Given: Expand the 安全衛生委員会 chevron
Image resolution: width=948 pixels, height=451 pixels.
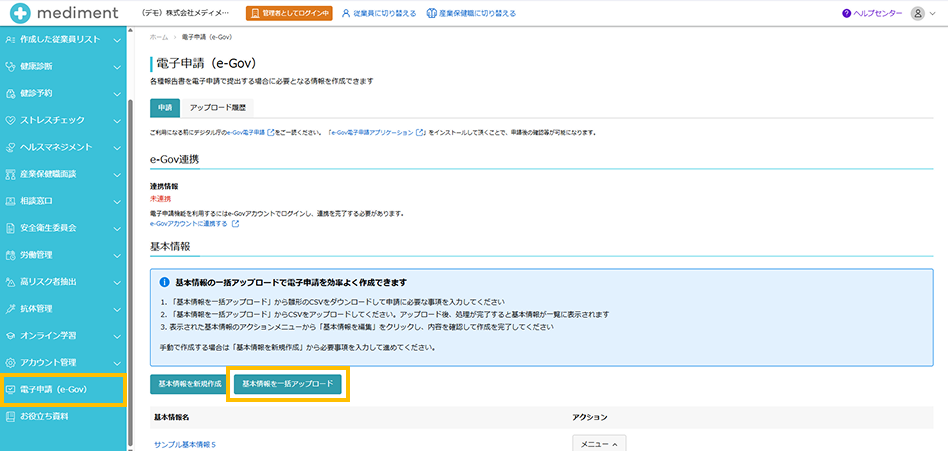Looking at the screenshot, I should pyautogui.click(x=117, y=228).
